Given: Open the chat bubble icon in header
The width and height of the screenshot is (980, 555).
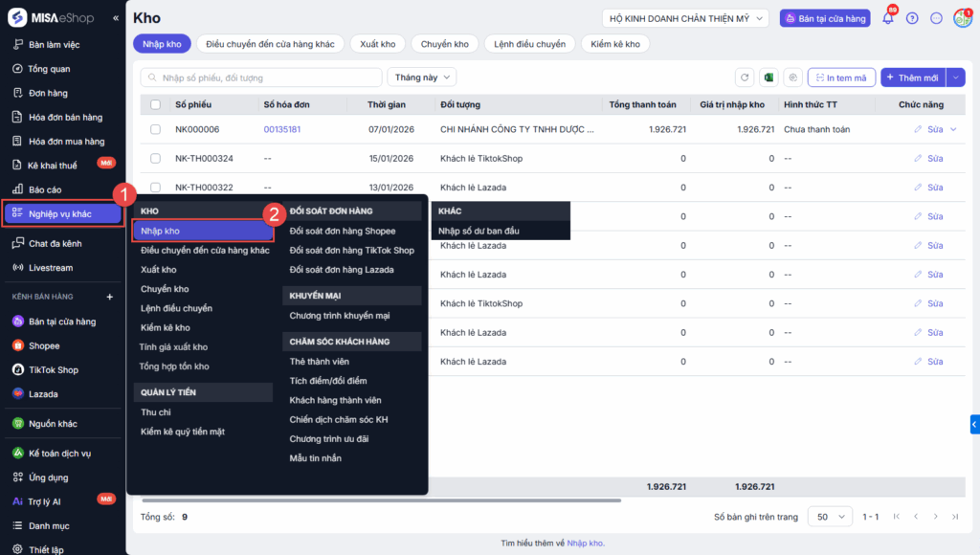Looking at the screenshot, I should click(936, 18).
